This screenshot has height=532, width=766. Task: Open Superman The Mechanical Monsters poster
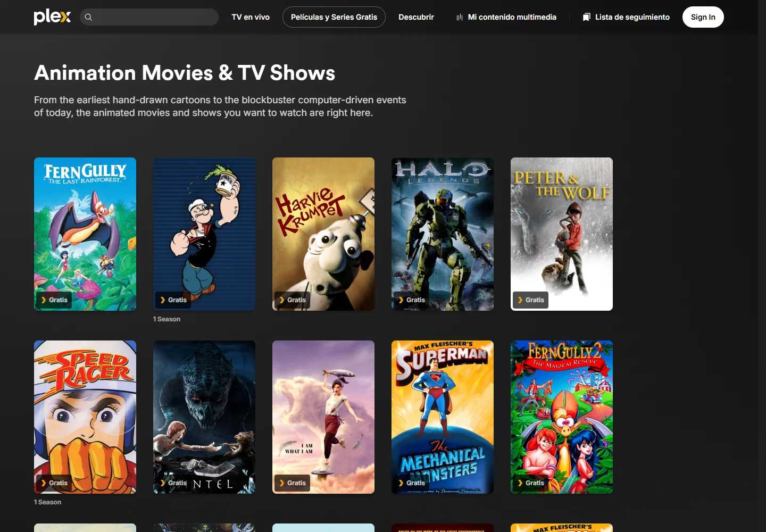(x=443, y=417)
